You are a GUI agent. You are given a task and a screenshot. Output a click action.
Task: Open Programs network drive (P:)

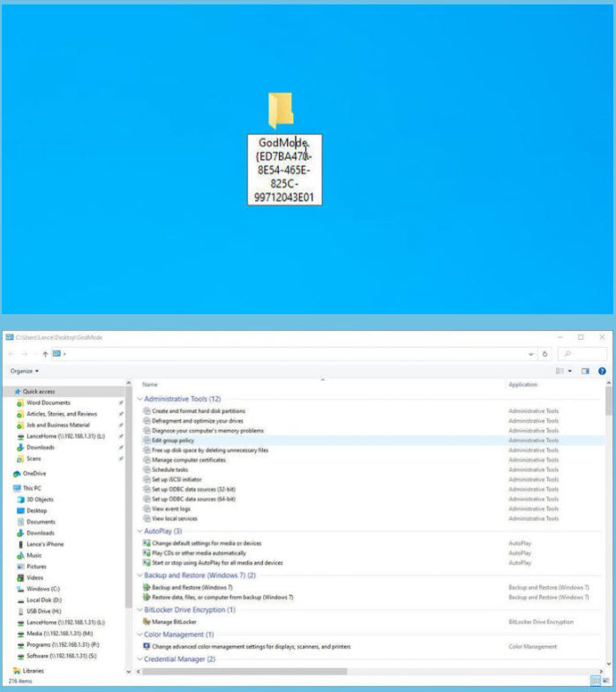[63, 644]
